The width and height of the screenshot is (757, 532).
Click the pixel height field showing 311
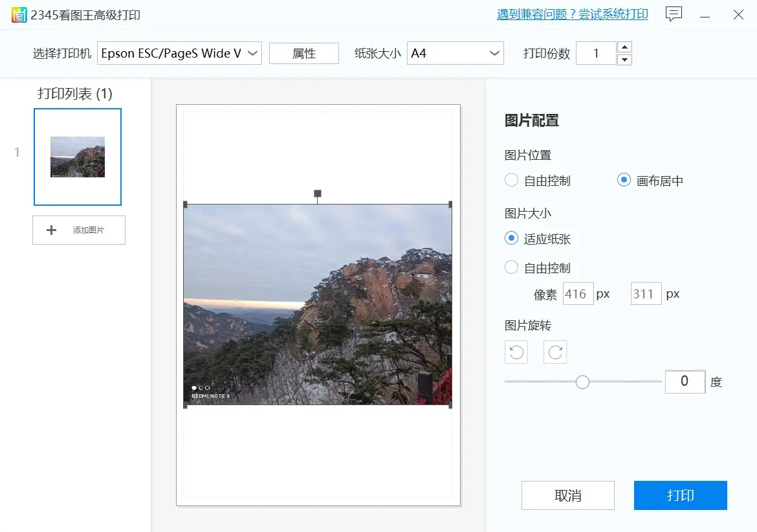[x=646, y=294]
